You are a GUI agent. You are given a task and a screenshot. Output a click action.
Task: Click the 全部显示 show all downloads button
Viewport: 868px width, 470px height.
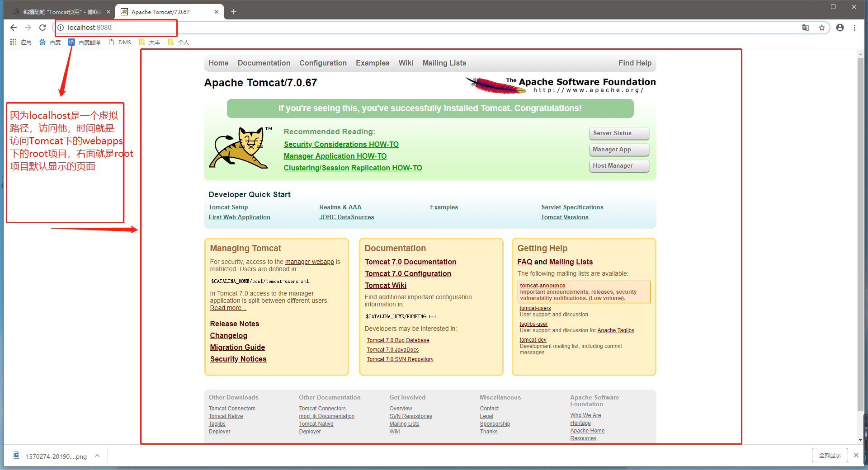[x=830, y=455]
